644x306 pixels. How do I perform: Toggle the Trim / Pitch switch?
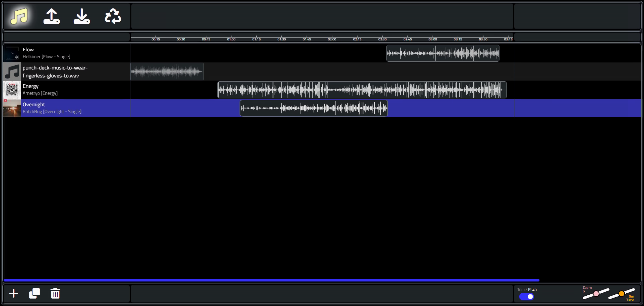coord(526,296)
